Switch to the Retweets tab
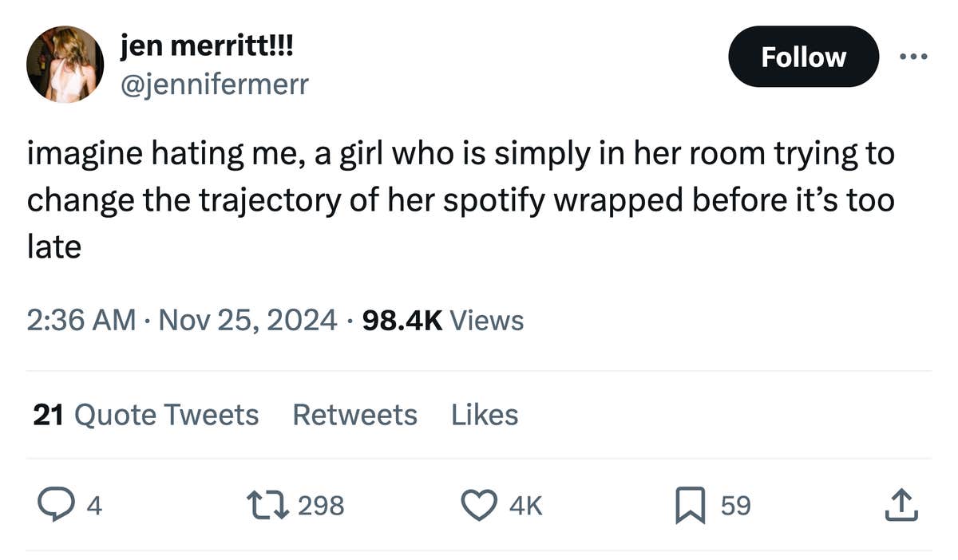The width and height of the screenshot is (958, 560). pyautogui.click(x=354, y=415)
